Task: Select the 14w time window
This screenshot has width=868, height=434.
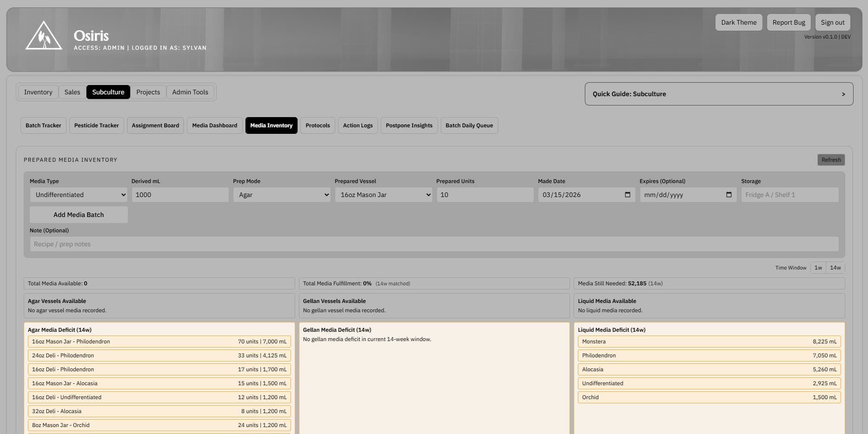Action: coord(835,268)
